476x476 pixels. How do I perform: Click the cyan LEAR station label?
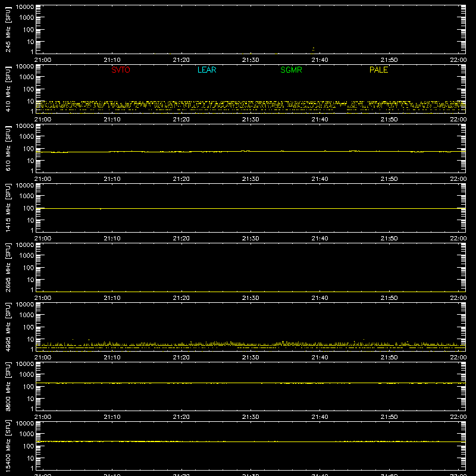pos(206,70)
